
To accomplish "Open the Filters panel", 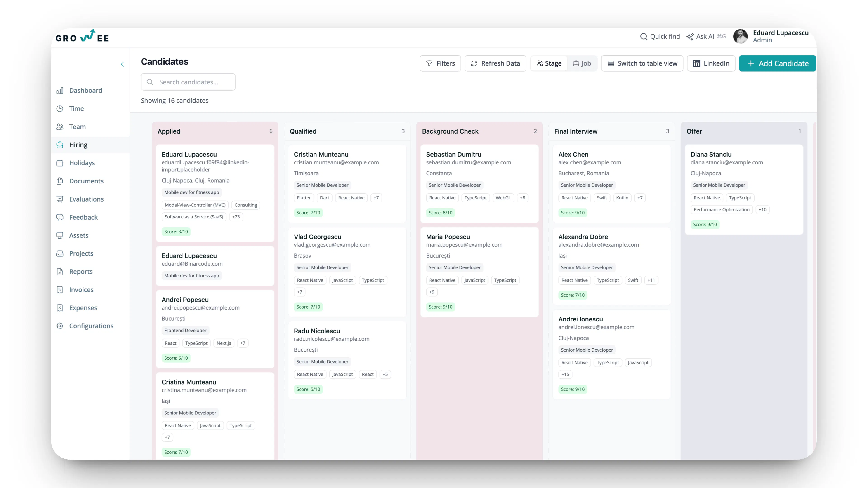I will coord(440,63).
